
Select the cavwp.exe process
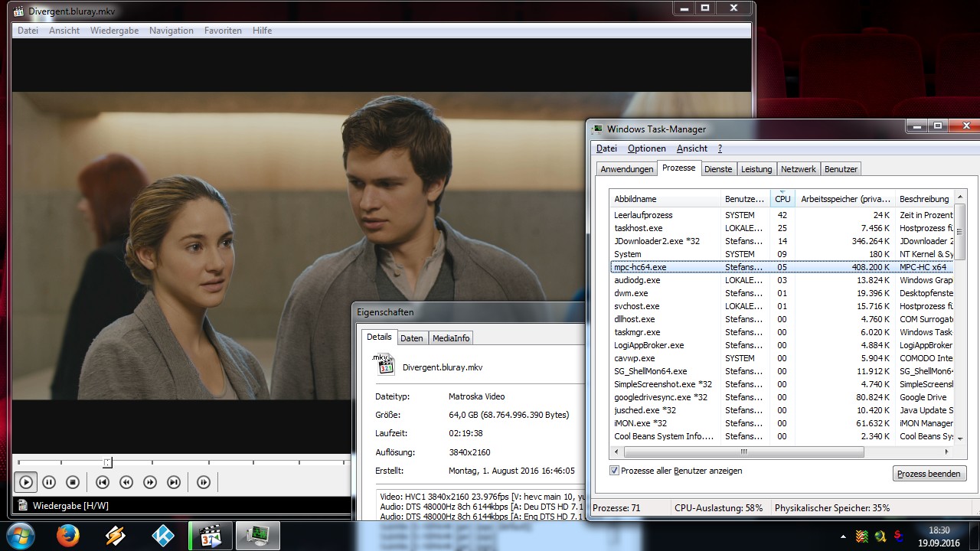tap(782, 358)
